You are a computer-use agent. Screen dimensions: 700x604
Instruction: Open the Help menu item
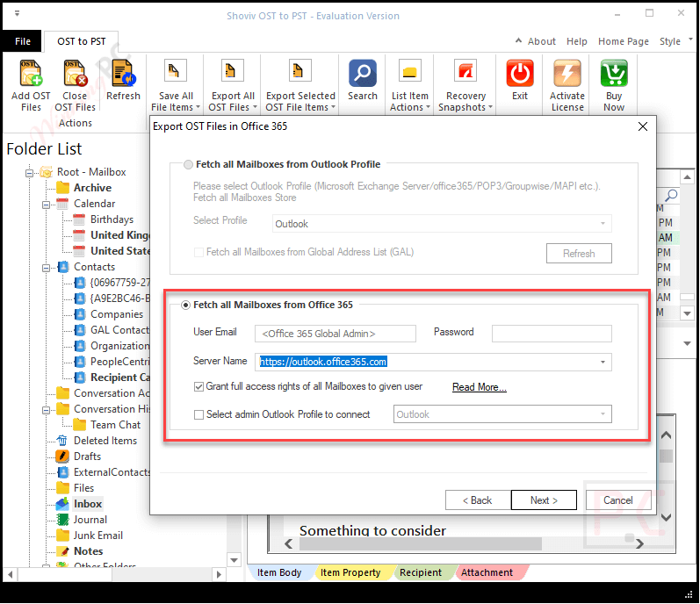click(577, 41)
